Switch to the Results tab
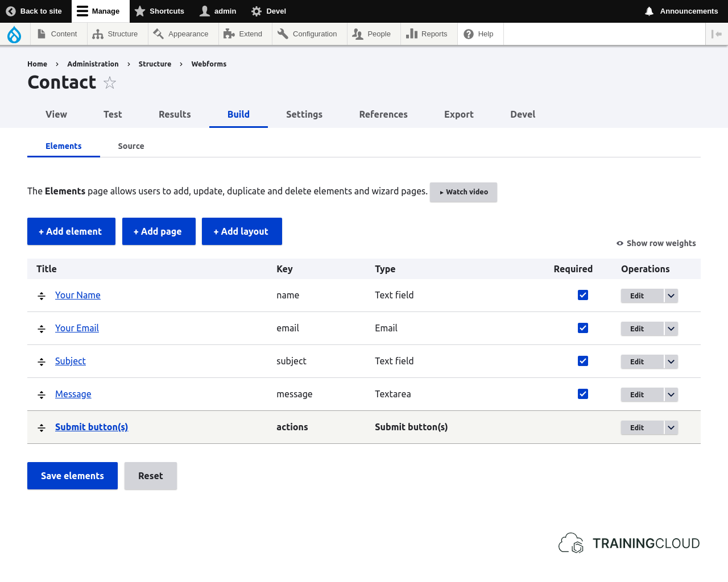Image resolution: width=728 pixels, height=582 pixels. (x=175, y=114)
